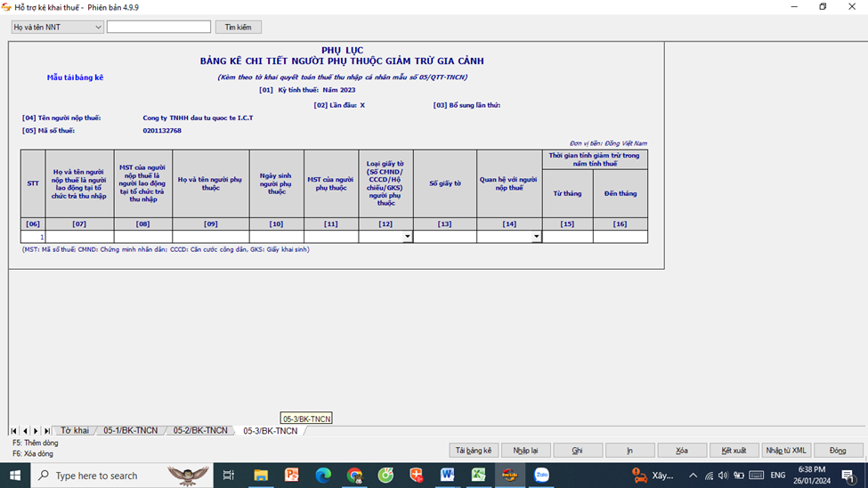
Task: Click the Ghi button to save
Action: (x=578, y=451)
